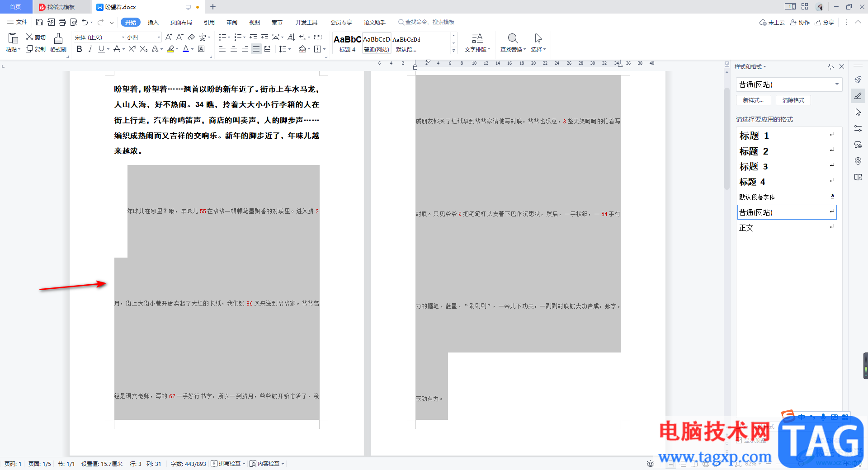The height and width of the screenshot is (470, 868).
Task: Center align the paragraph
Action: tap(234, 49)
